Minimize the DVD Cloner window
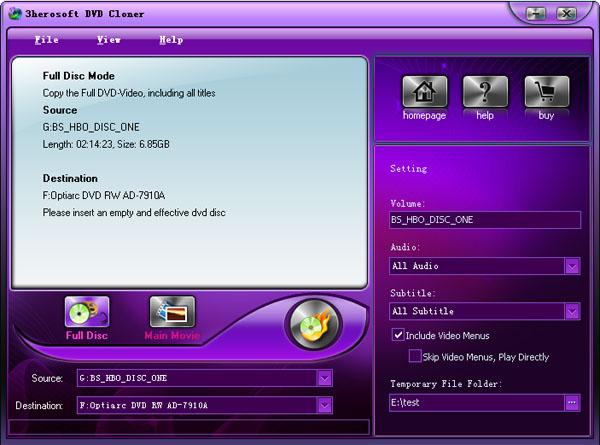 pos(536,14)
